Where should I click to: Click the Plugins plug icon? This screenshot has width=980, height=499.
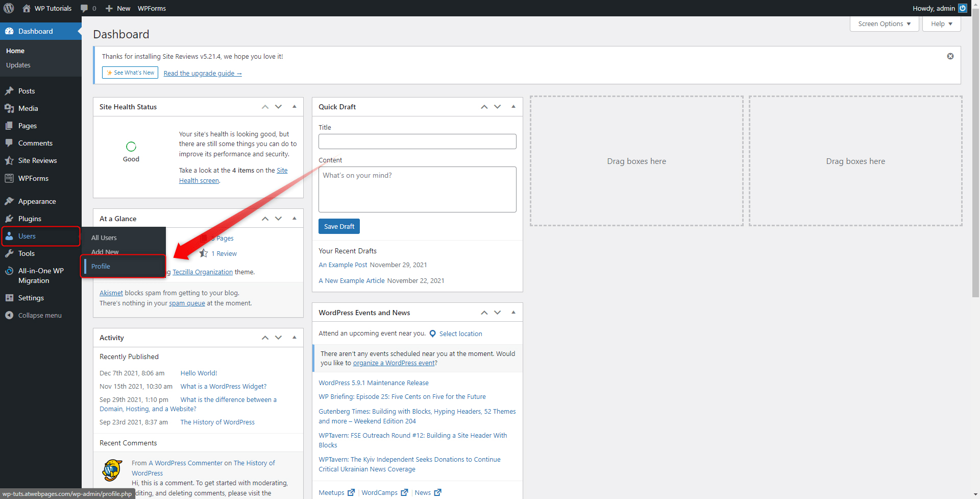(9, 219)
